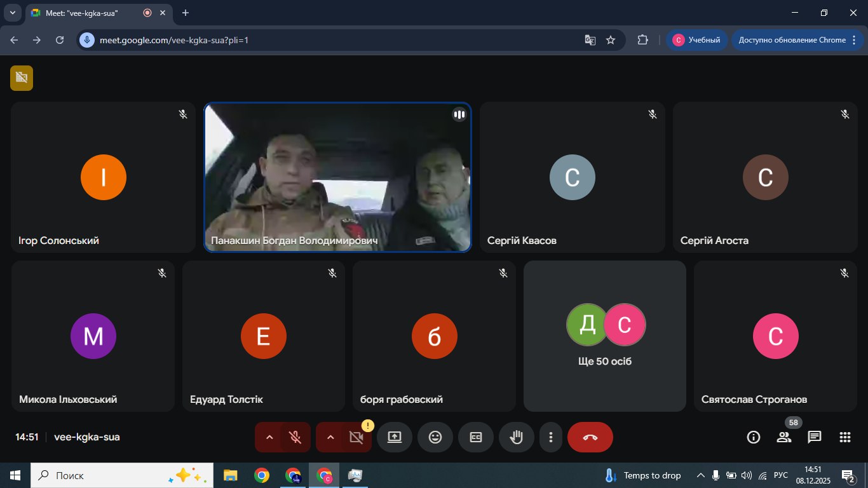
Task: Expand video settings chevron
Action: click(x=330, y=437)
